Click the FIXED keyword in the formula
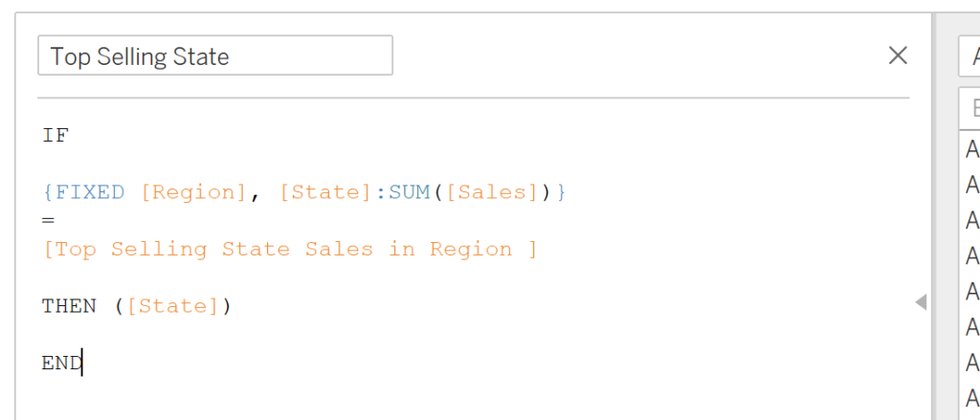980x420 pixels. (x=90, y=192)
